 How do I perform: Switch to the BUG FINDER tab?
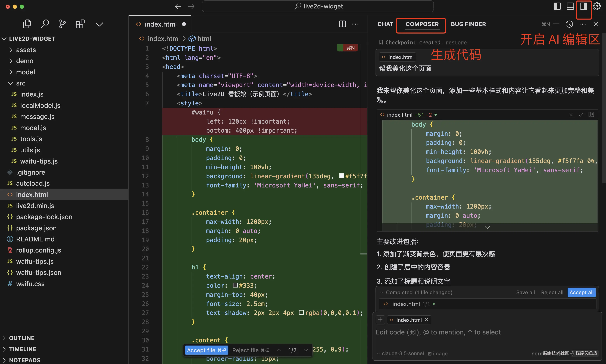(x=468, y=24)
